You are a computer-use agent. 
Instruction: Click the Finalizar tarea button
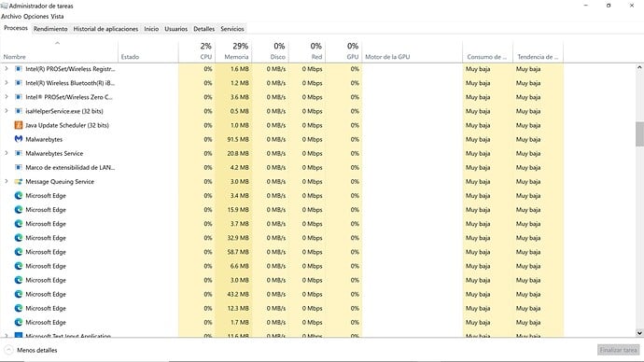(618, 350)
